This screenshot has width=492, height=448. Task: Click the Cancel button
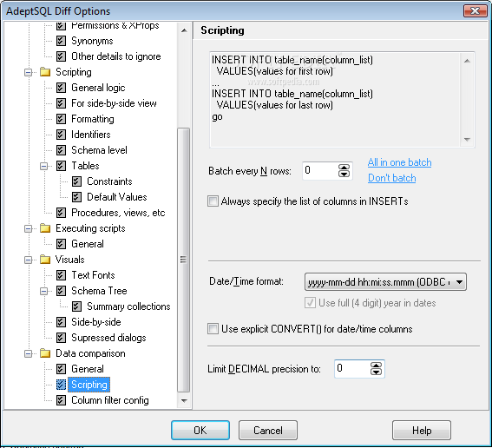pyautogui.click(x=268, y=430)
